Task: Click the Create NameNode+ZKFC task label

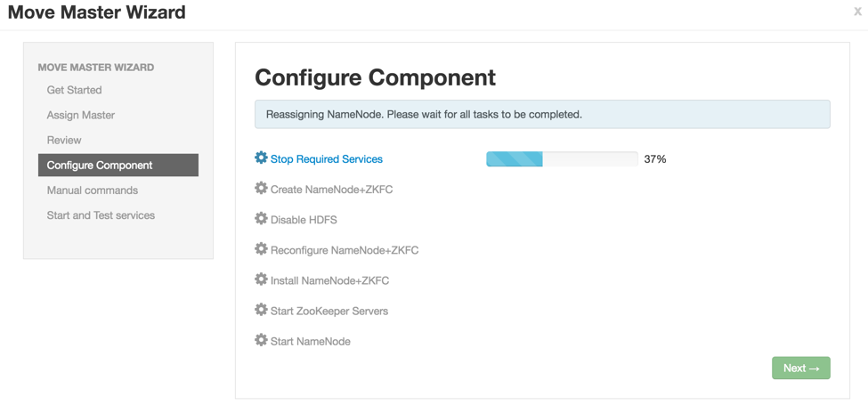Action: tap(331, 190)
